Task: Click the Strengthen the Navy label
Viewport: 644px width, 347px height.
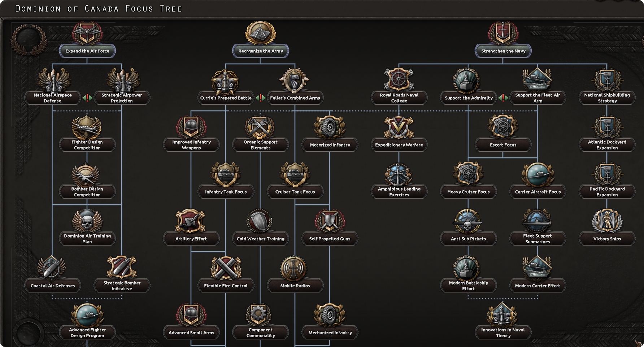Action: click(503, 51)
